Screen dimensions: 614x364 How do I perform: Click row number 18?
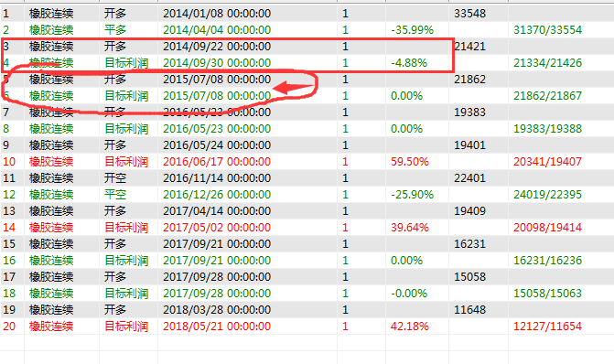tap(9, 294)
